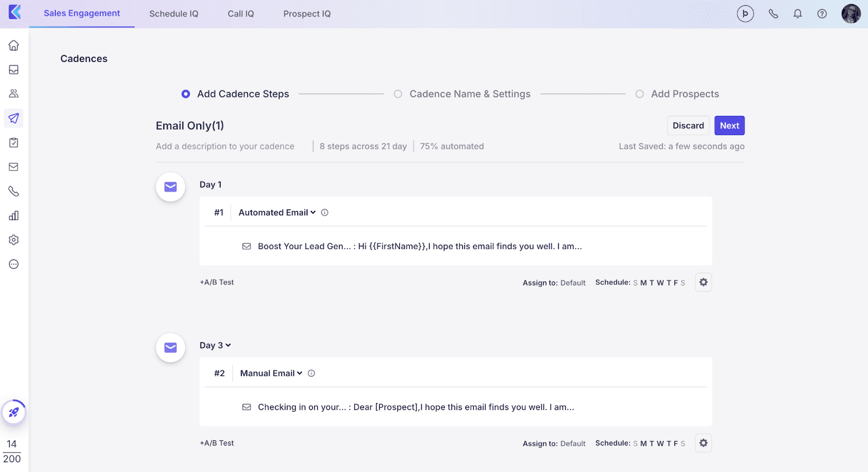Click the Next button

729,126
